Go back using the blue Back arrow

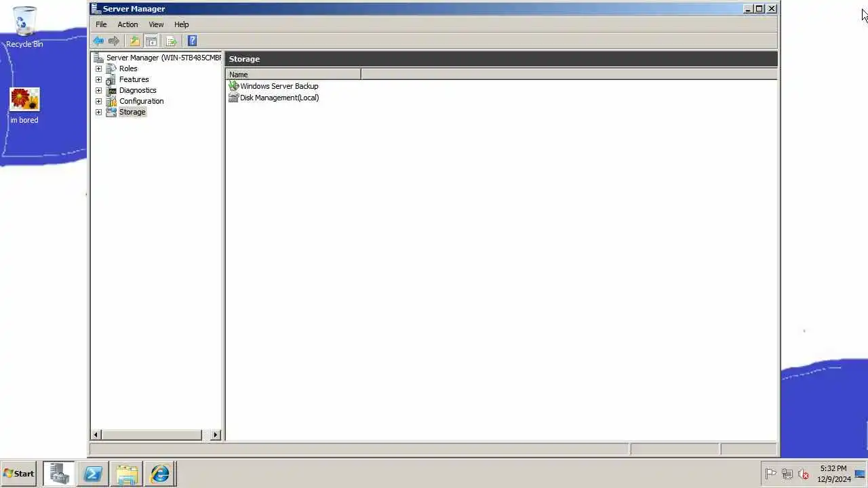tap(98, 41)
